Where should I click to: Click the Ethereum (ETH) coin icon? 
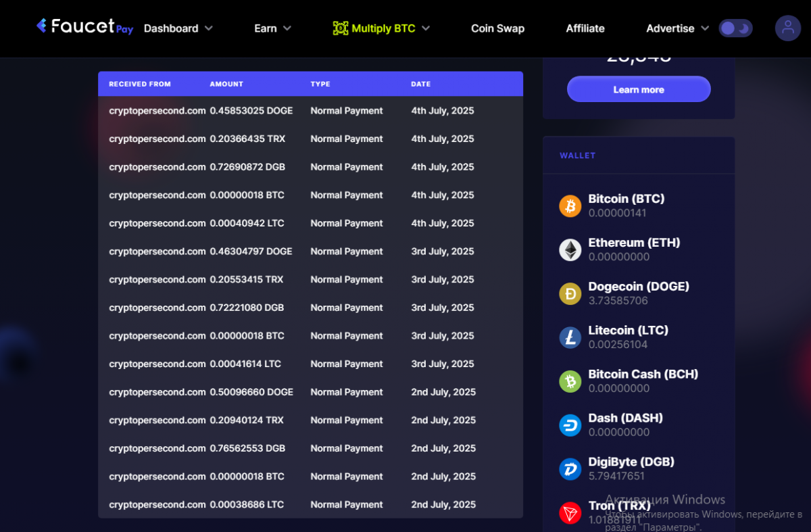570,249
